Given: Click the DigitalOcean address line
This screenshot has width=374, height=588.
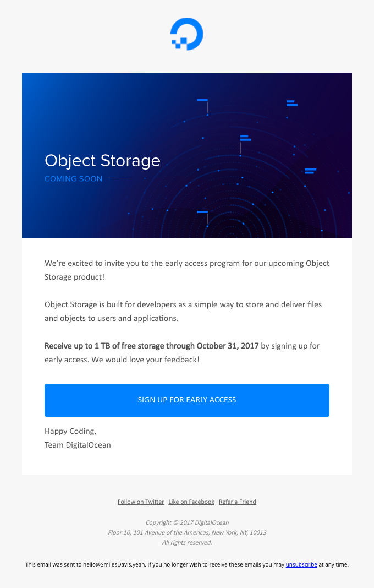Looking at the screenshot, I should 187,532.
